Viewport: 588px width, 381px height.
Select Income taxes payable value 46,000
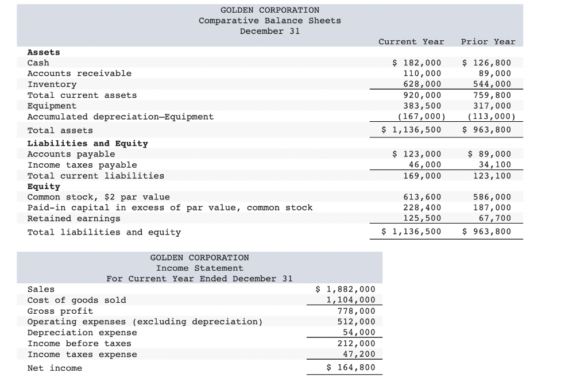coord(425,164)
